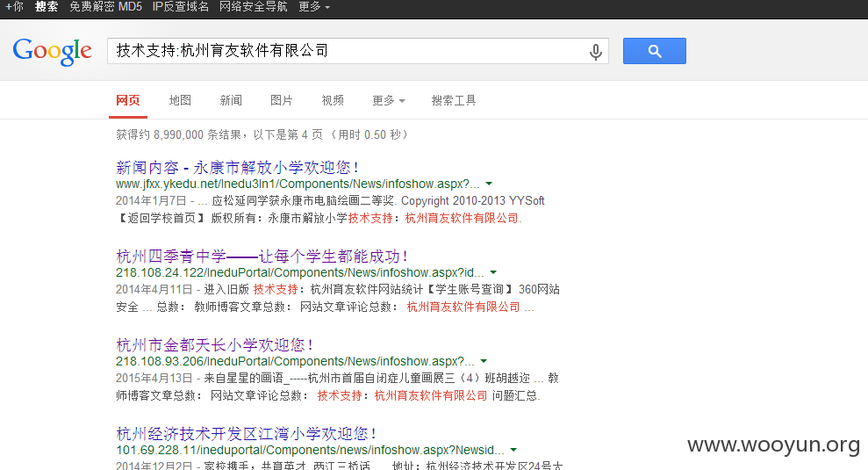
Task: Open IP反查域名 in the top bar
Action: [x=181, y=7]
